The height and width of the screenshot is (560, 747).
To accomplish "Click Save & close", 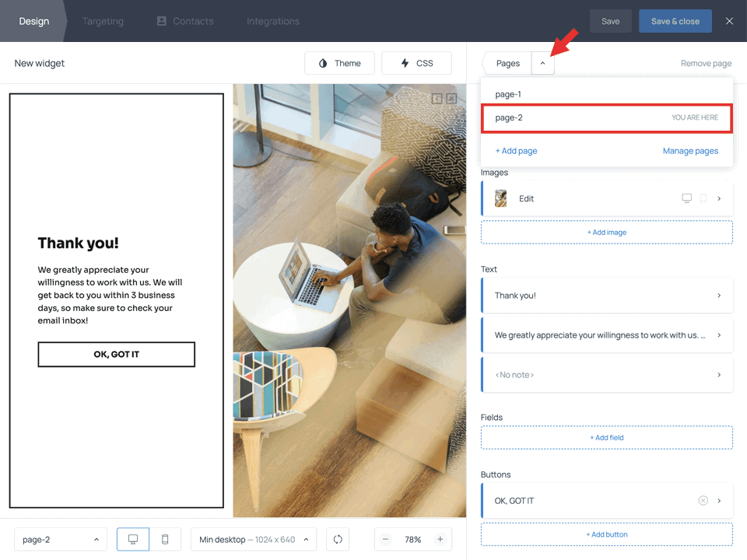I will (675, 21).
